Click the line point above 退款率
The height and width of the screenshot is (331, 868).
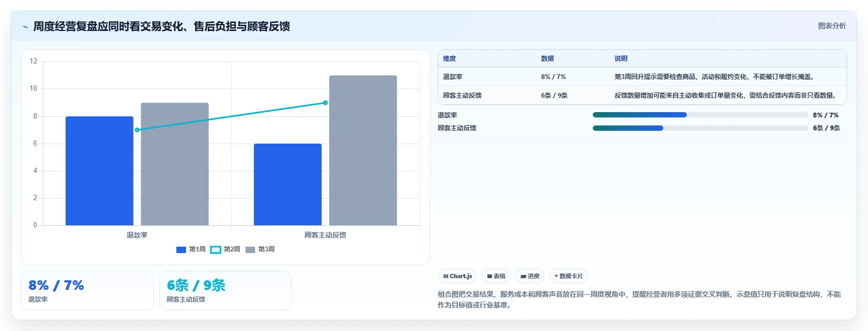[x=137, y=130]
